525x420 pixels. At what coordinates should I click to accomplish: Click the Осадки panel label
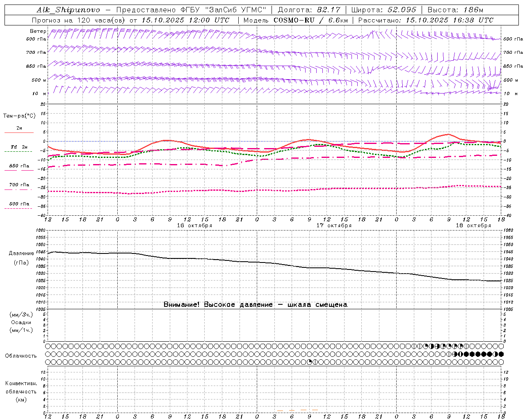pyautogui.click(x=21, y=322)
